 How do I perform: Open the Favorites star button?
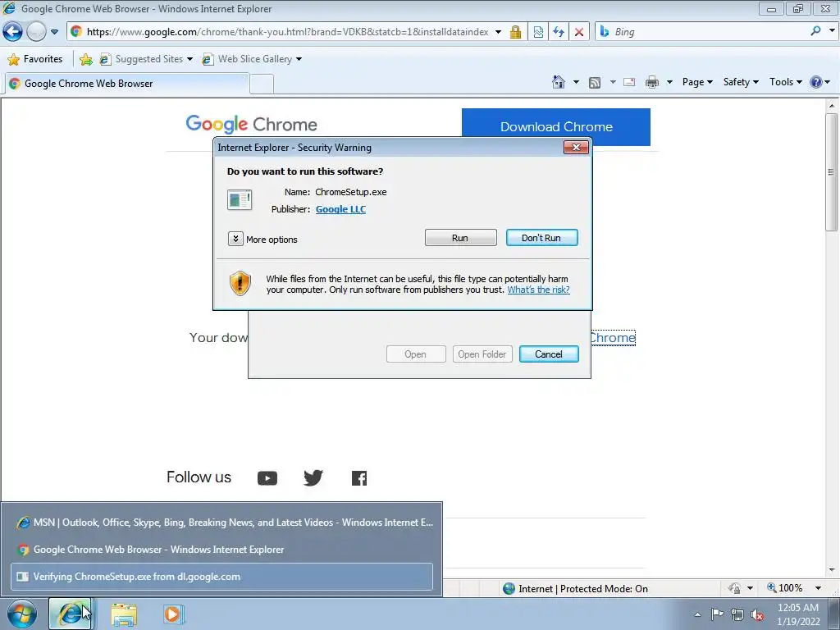tap(35, 59)
